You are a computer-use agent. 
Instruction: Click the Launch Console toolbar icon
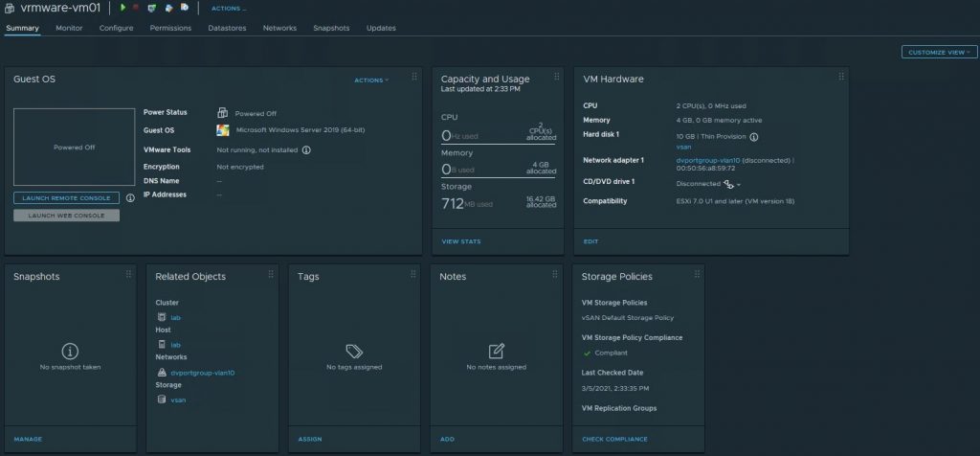coord(152,8)
